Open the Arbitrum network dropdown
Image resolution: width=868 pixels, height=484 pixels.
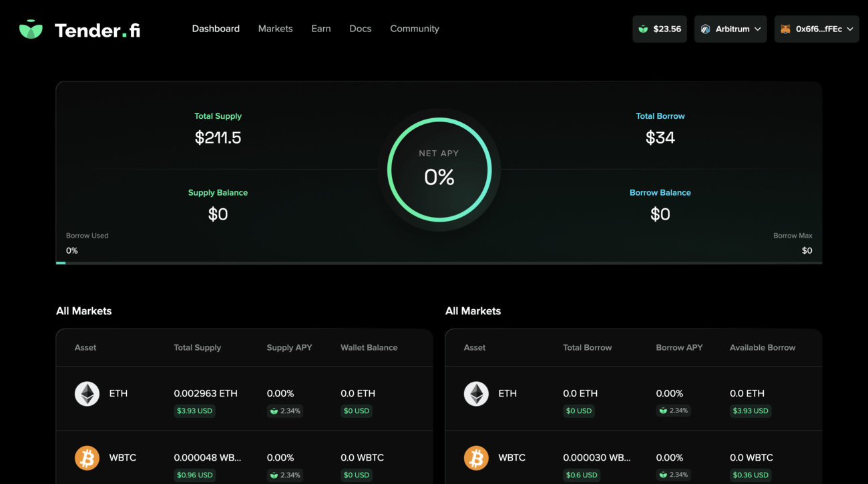(x=730, y=29)
